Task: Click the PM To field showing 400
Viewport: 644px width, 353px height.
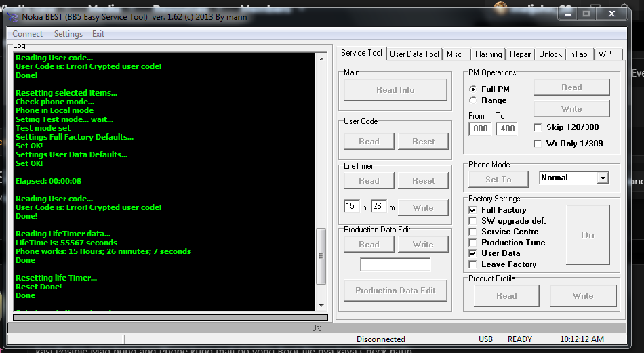Action: click(x=507, y=129)
